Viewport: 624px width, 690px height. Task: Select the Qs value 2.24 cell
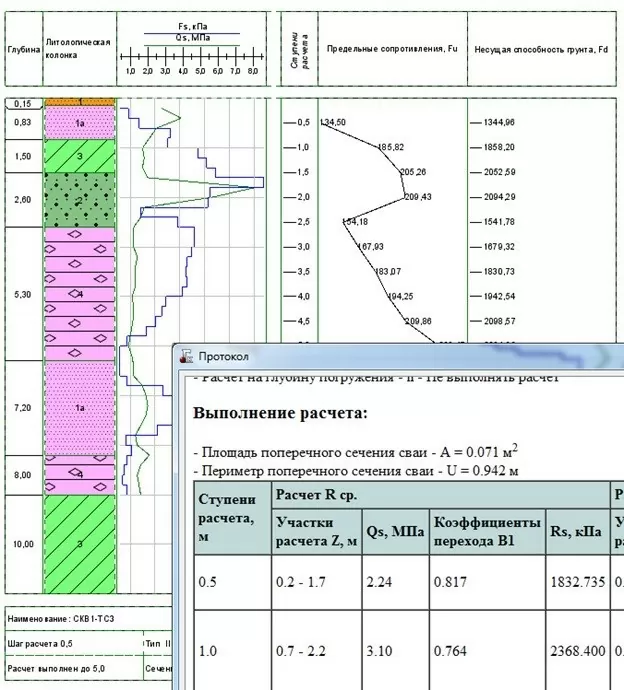pyautogui.click(x=395, y=582)
